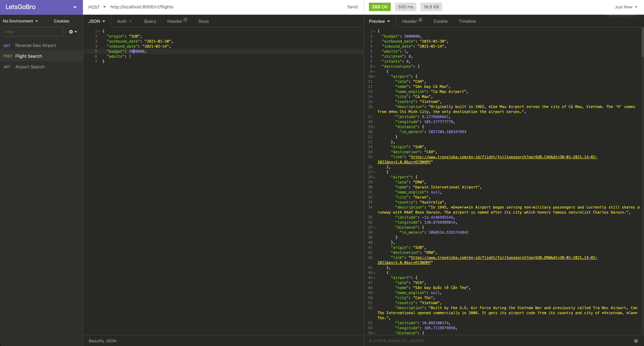644x346 pixels.
Task: Open LetsGoBro workspace dropdown arrow
Action: pos(74,7)
